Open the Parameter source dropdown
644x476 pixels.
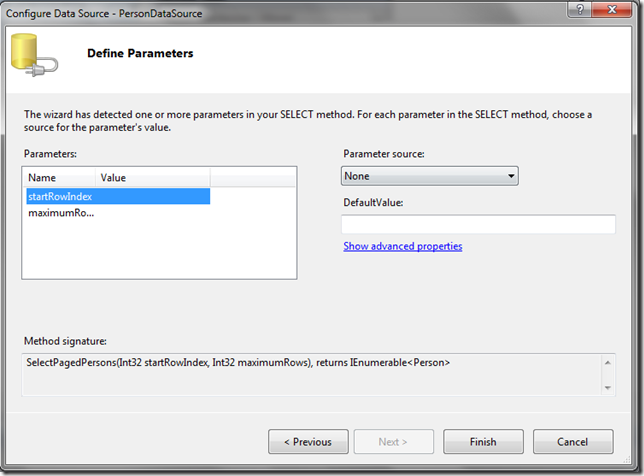click(430, 176)
